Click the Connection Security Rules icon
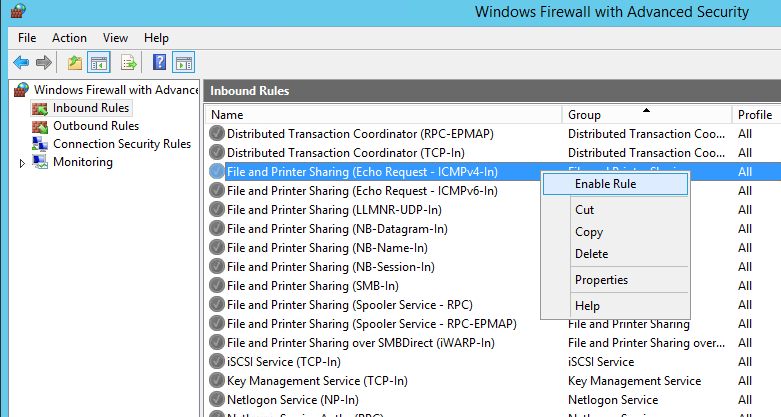 pyautogui.click(x=40, y=144)
